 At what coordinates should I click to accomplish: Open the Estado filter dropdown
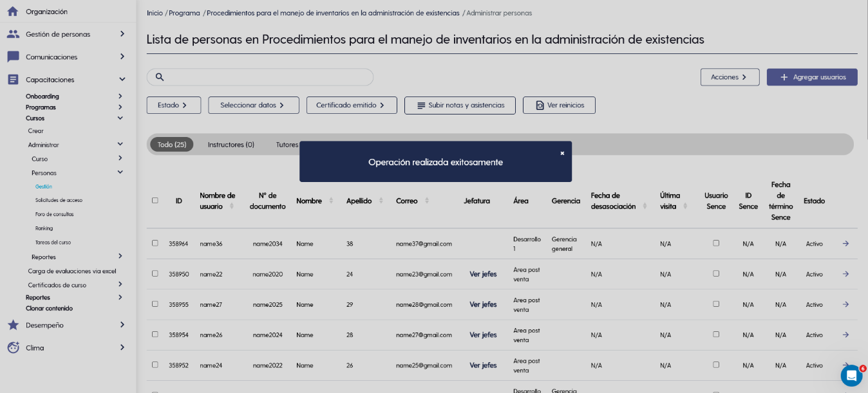(x=174, y=105)
